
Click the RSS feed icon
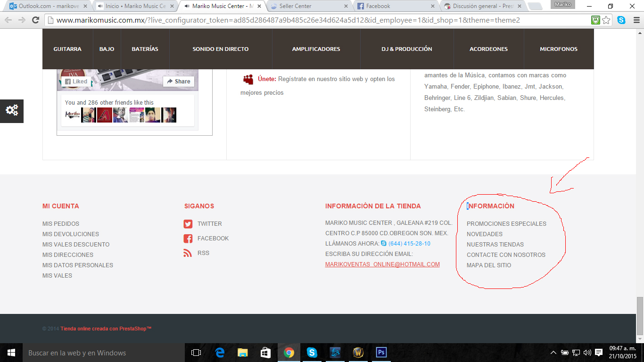click(188, 253)
